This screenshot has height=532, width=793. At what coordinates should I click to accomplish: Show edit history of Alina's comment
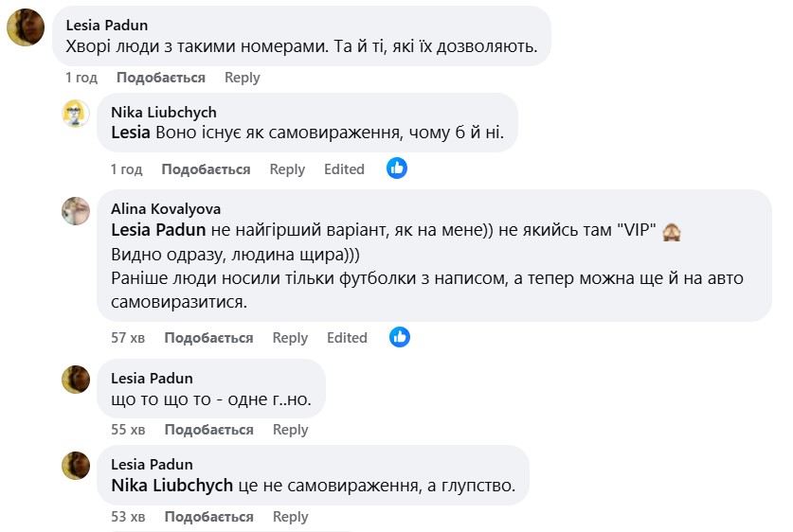347,338
